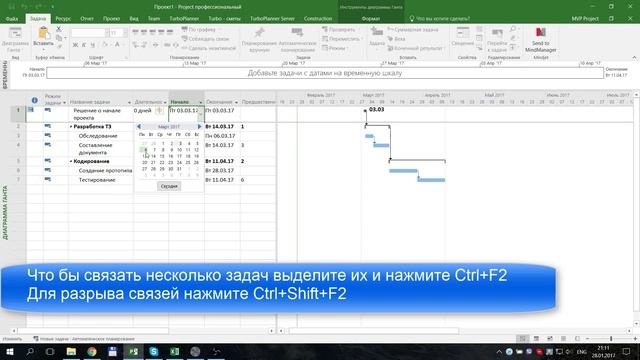The image size is (640, 360).
Task: Collapse the Кодирование summary task
Action: (x=71, y=162)
